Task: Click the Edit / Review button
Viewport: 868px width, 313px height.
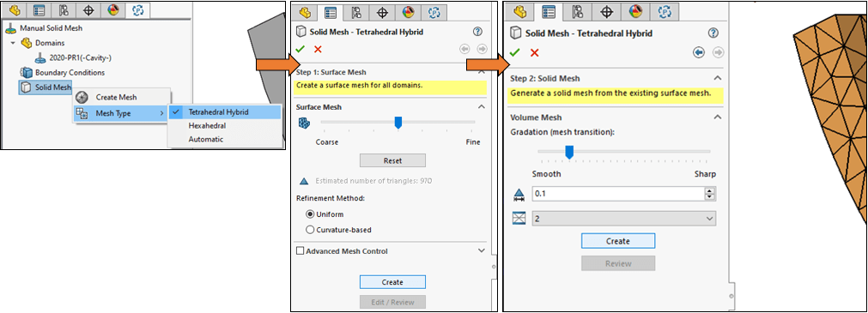Action: [392, 302]
